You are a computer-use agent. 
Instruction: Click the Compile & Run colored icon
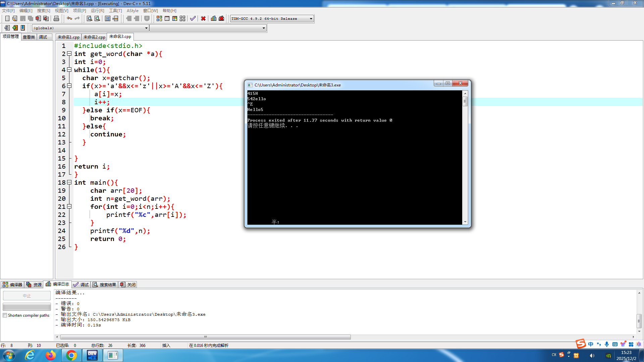click(x=175, y=18)
